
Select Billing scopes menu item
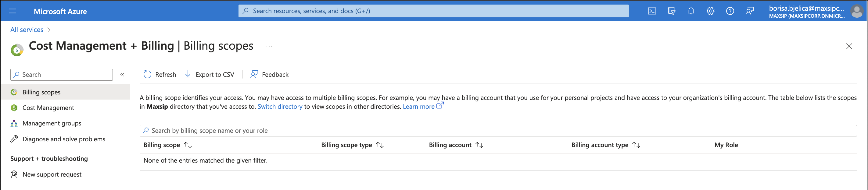tap(65, 92)
